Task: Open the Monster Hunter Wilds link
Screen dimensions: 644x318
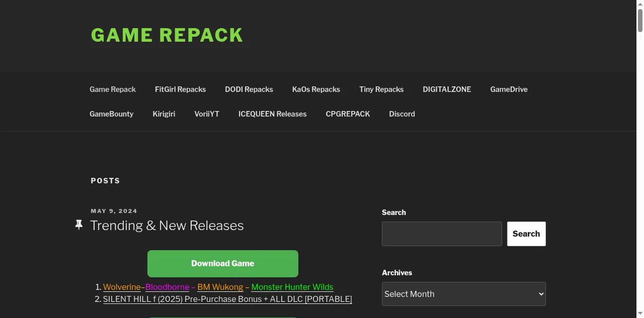Action: (292, 287)
